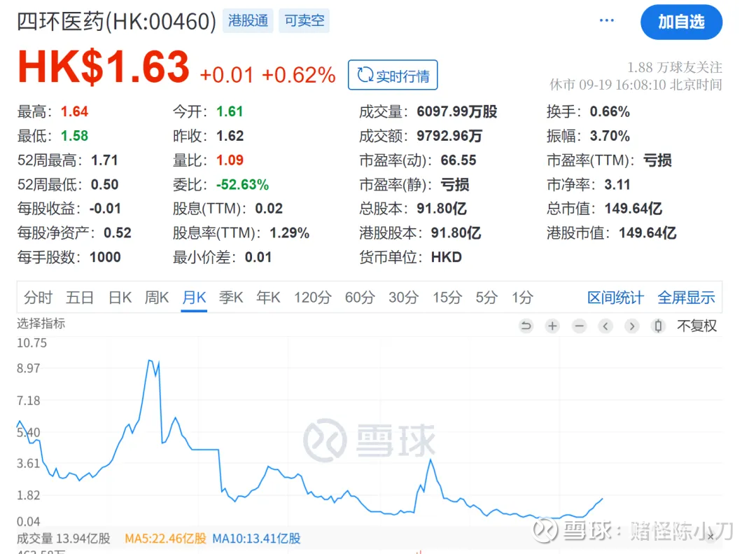756x554 pixels.
Task: Switch to the 5分 interval tab
Action: pos(486,297)
